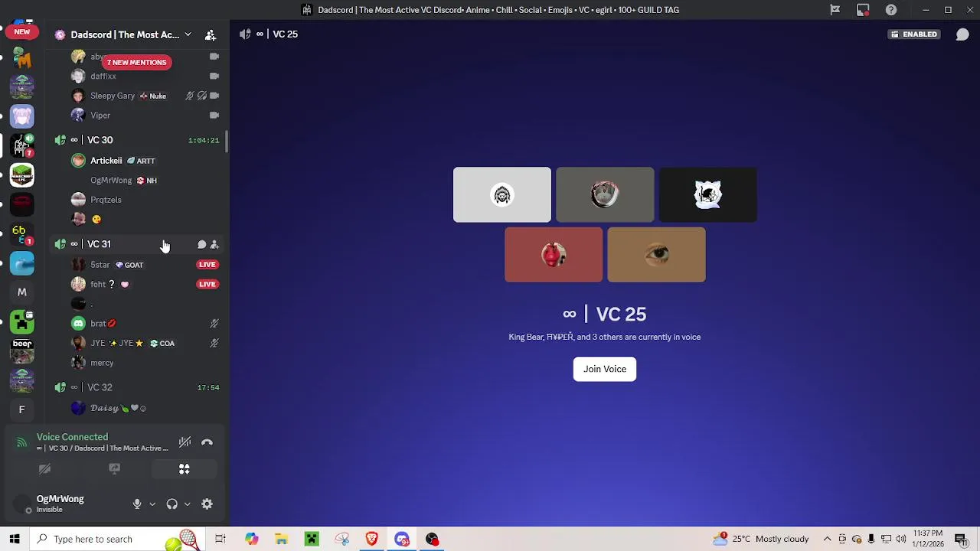Viewport: 980px width, 551px height.
Task: Open chat for VC 31 channel
Action: (x=201, y=244)
